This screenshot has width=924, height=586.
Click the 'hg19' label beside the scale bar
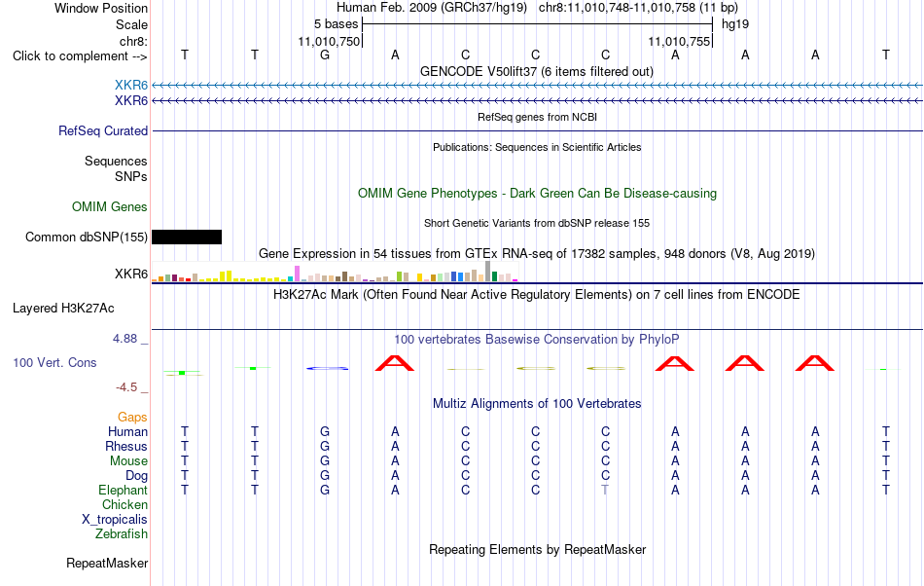click(735, 24)
